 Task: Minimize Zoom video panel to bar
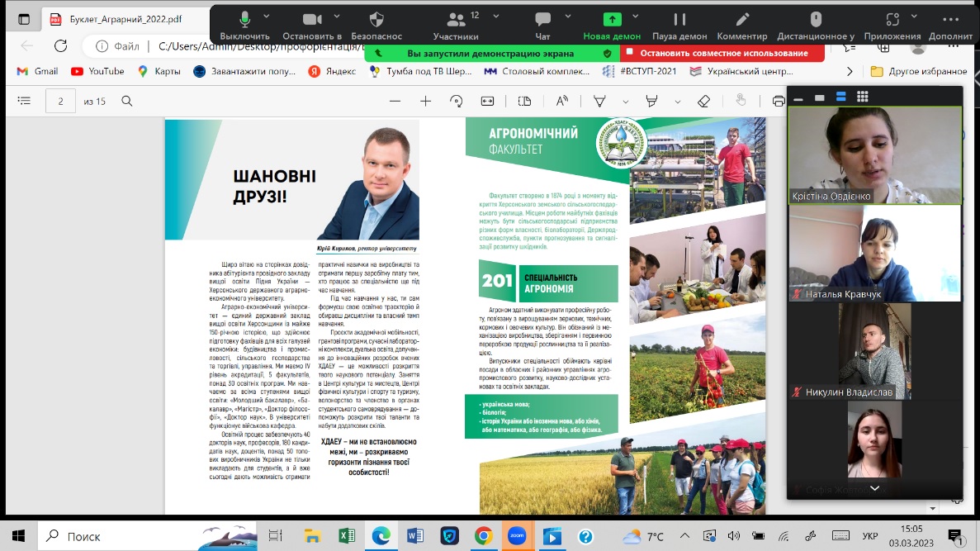click(x=798, y=97)
